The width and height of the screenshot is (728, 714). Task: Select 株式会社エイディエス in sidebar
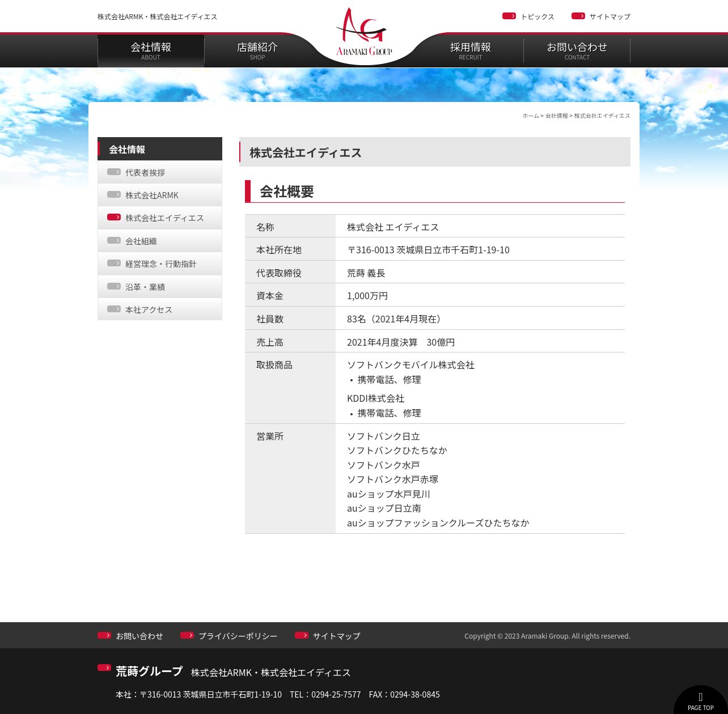pyautogui.click(x=160, y=218)
